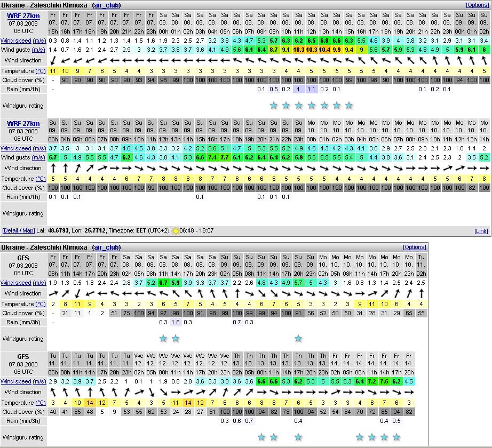Open [Options] in the top forecast header
The image size is (492, 448).
click(x=477, y=5)
